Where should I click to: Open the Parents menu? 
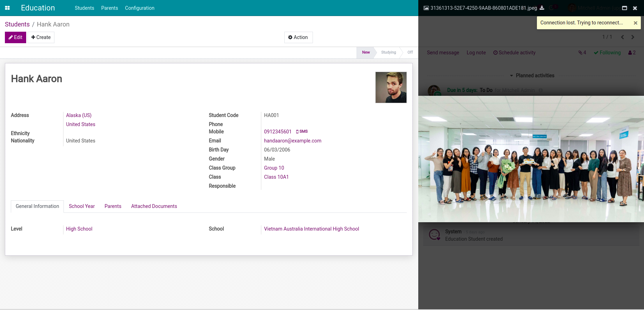click(x=110, y=8)
